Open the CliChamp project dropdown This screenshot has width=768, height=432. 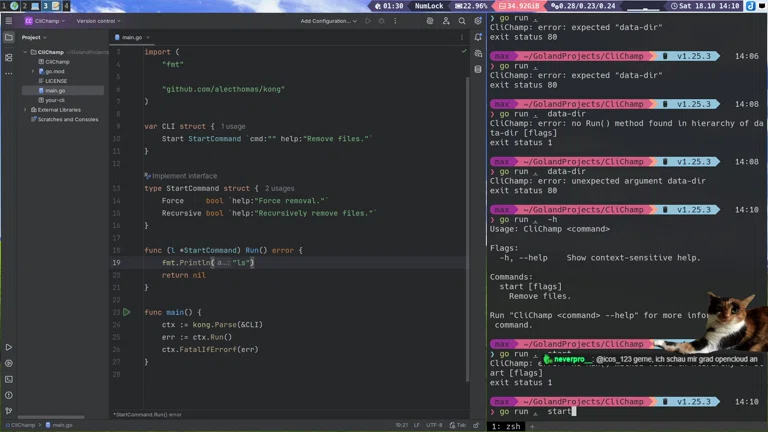coord(45,21)
